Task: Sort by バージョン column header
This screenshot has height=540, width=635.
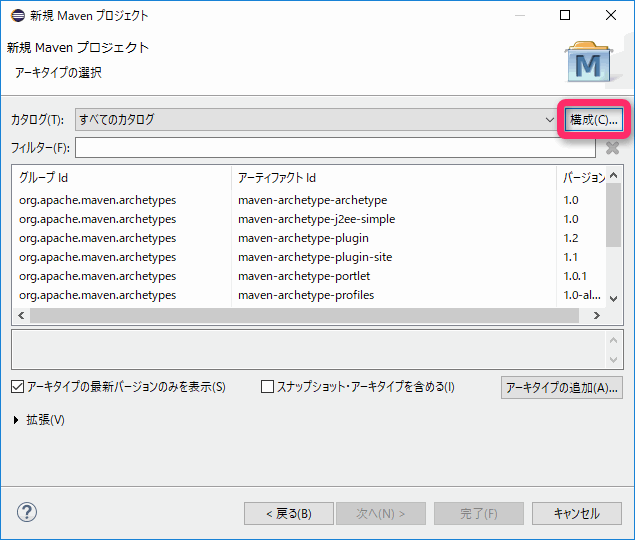Action: 581,177
